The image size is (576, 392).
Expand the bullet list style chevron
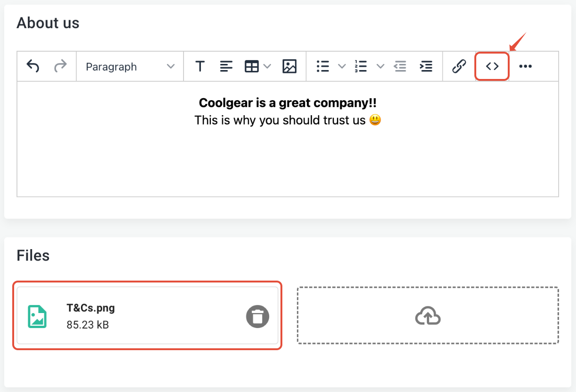342,66
